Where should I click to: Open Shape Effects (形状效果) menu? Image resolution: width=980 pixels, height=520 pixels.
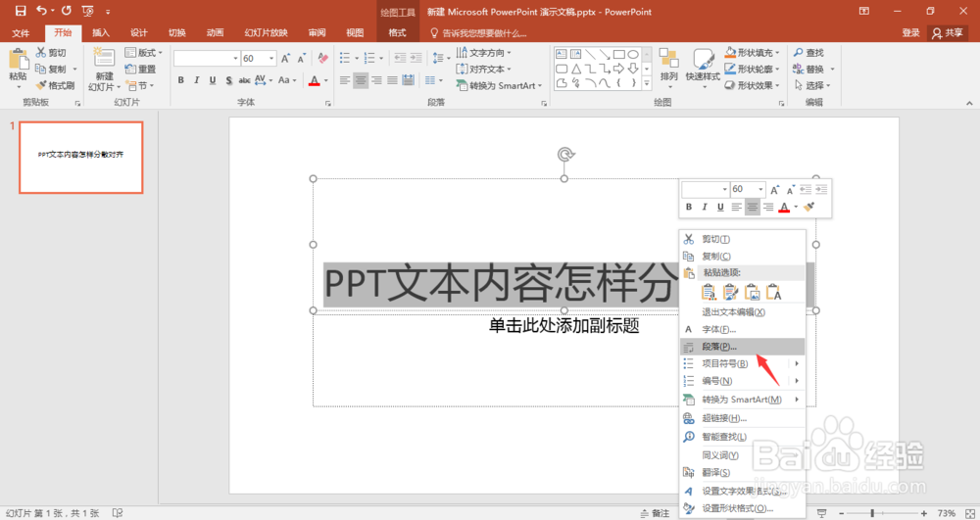point(752,85)
